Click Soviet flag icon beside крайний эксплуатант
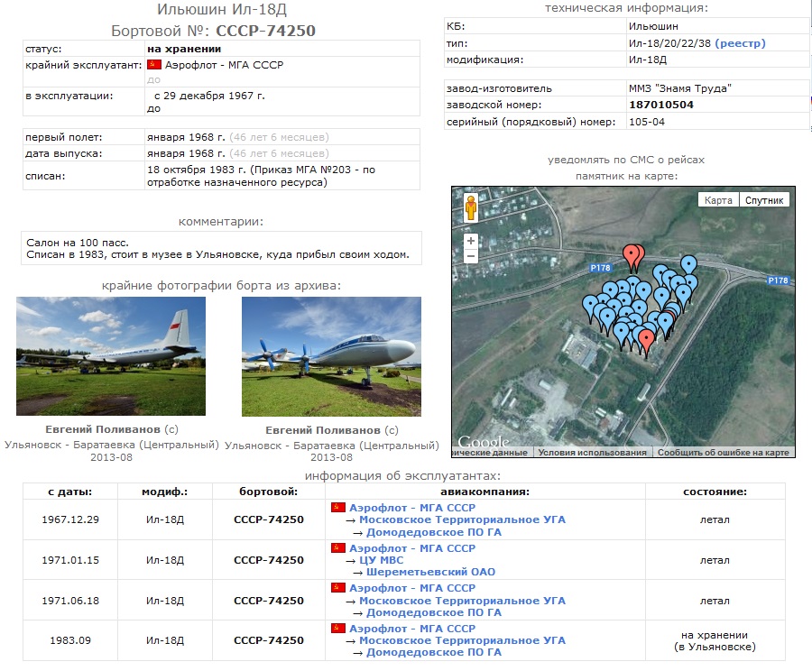This screenshot has height=671, width=812. pyautogui.click(x=153, y=65)
